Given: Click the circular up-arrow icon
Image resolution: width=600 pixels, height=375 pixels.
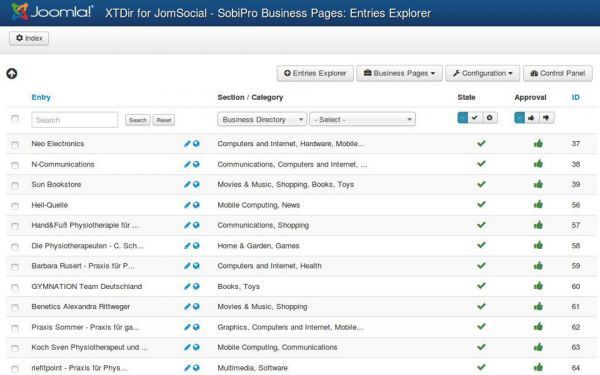Looking at the screenshot, I should pyautogui.click(x=12, y=73).
